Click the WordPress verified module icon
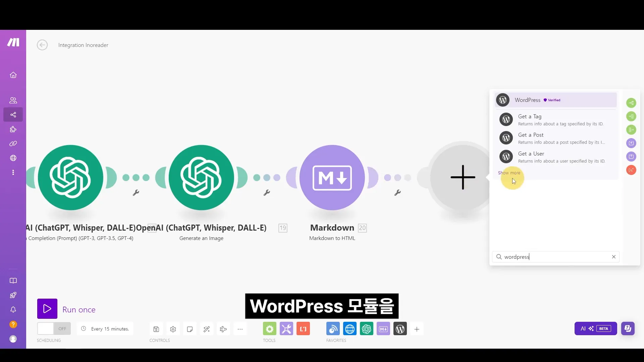Screen dimensions: 644x362 coord(504,100)
